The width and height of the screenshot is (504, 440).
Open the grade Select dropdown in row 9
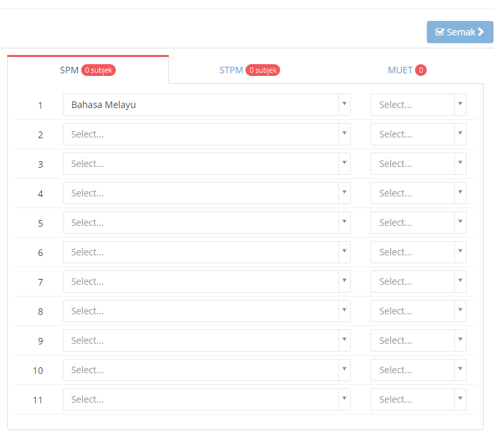coord(418,340)
